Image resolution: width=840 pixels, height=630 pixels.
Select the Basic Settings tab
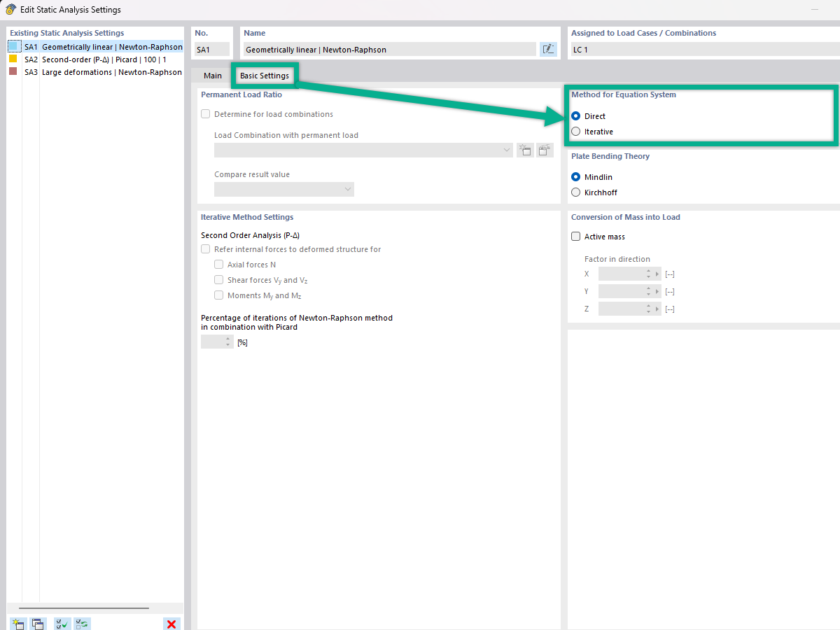pos(265,75)
